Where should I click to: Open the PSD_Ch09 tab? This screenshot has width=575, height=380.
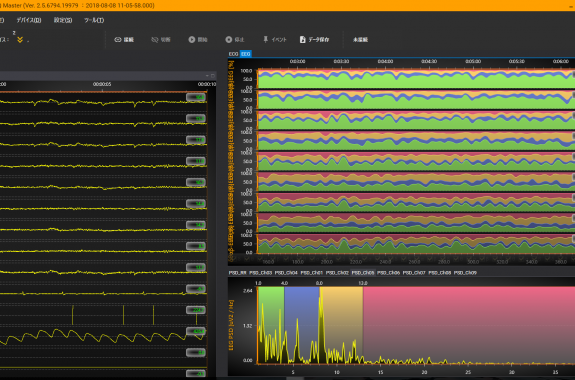tap(465, 273)
